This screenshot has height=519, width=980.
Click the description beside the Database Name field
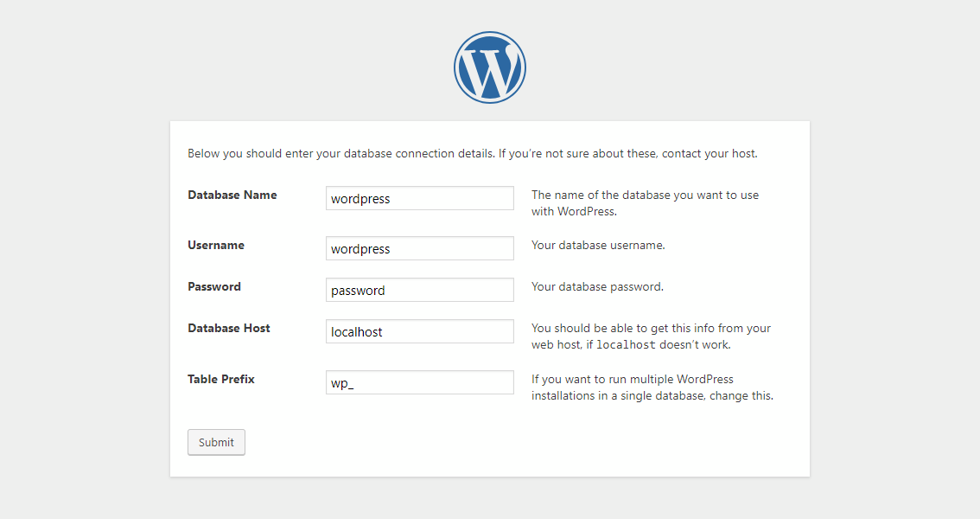click(x=644, y=203)
